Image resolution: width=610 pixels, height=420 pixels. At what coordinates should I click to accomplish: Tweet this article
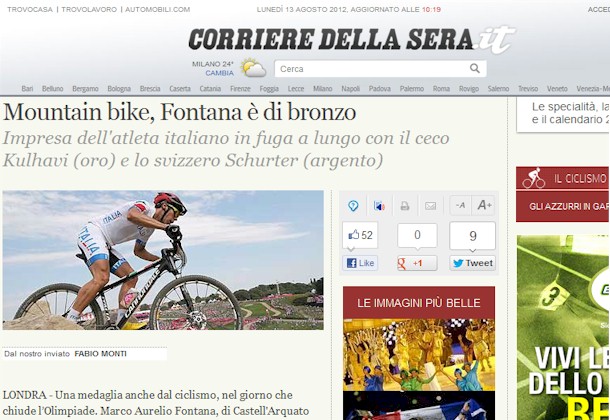[473, 263]
